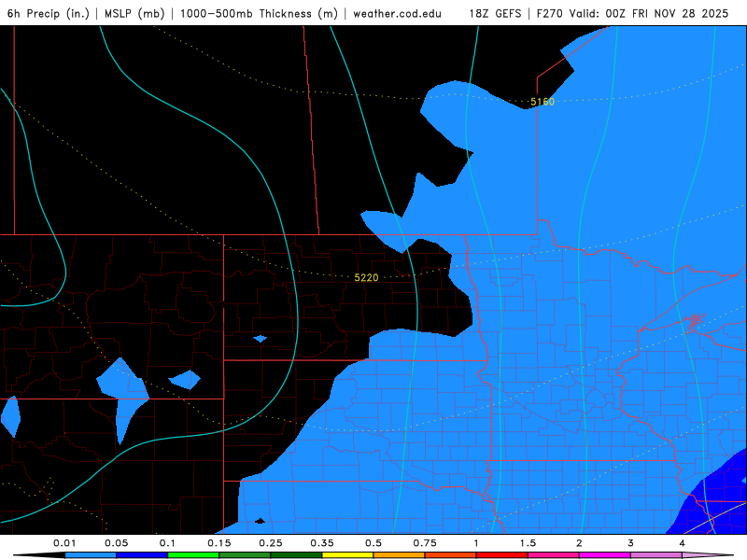Click the '0.1' legend value
The image size is (747, 560).
coord(167,543)
